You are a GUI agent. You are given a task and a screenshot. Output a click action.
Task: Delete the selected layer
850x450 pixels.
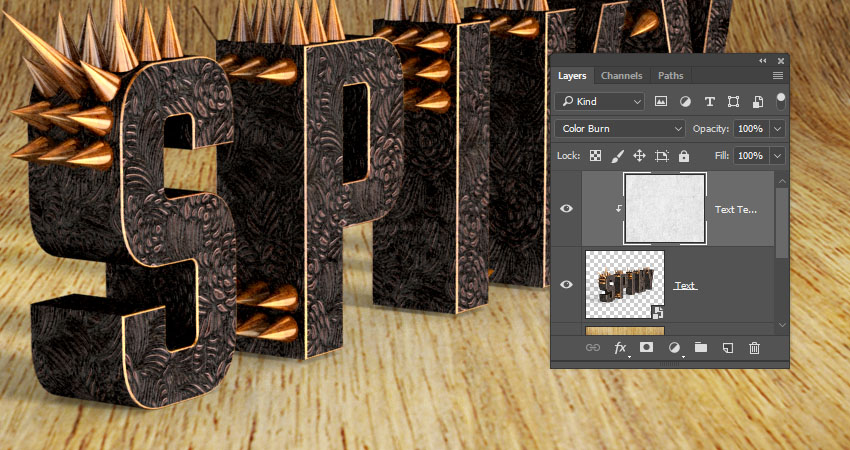tap(754, 348)
